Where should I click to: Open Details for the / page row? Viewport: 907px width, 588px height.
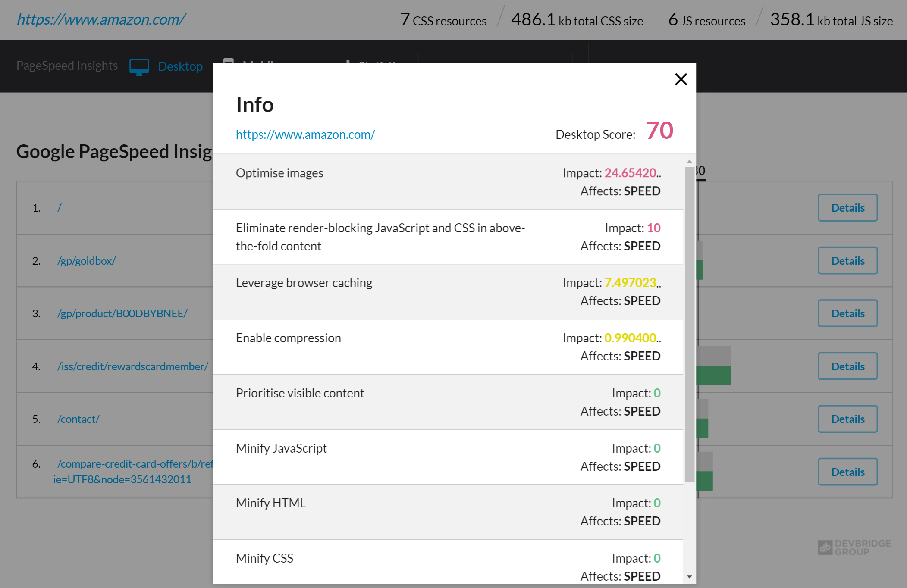[x=847, y=208]
